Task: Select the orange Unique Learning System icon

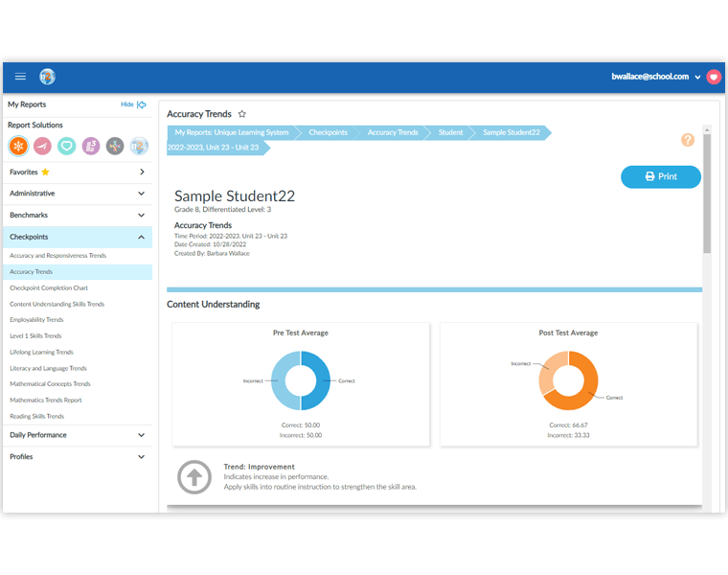Action: [18, 147]
